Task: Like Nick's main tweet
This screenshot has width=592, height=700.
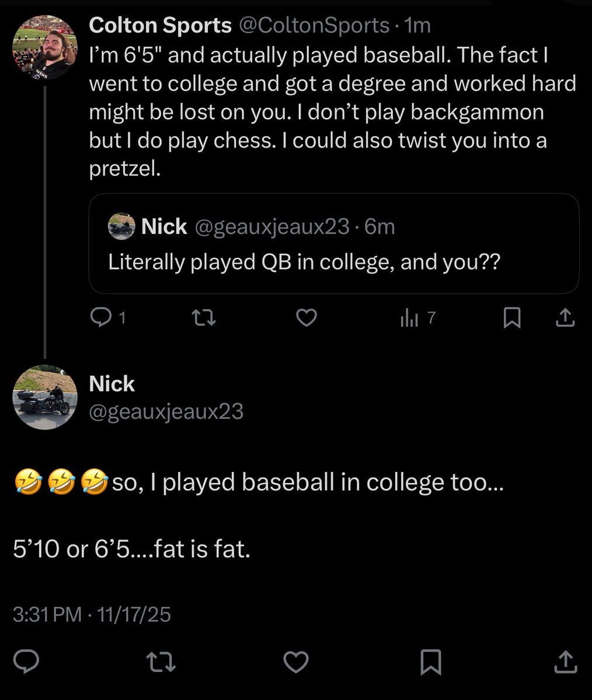Action: coord(296,661)
